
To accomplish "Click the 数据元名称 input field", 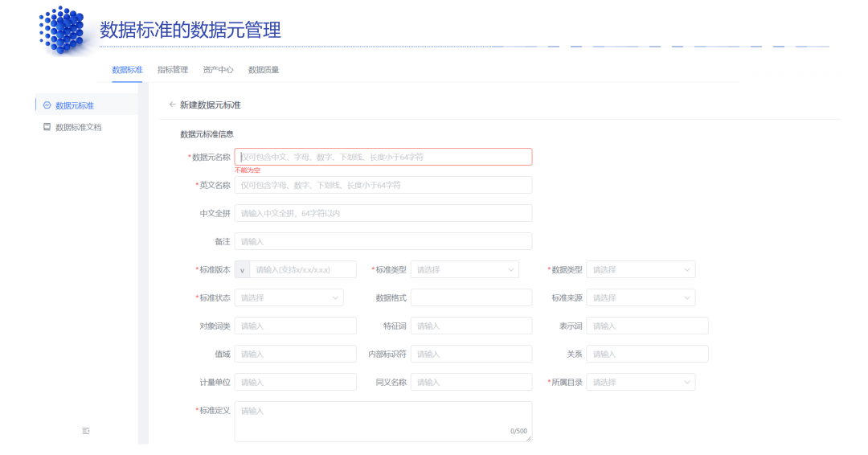I will coord(383,157).
